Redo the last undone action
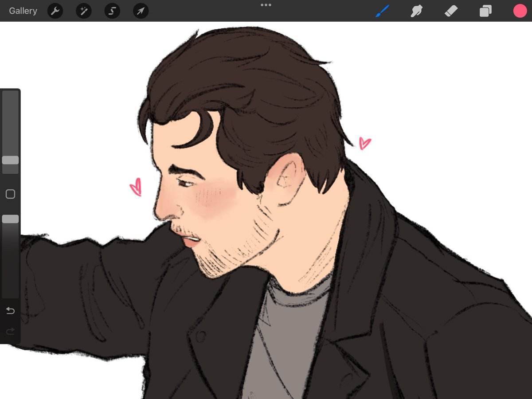Viewport: 532px width, 399px height. [x=10, y=331]
